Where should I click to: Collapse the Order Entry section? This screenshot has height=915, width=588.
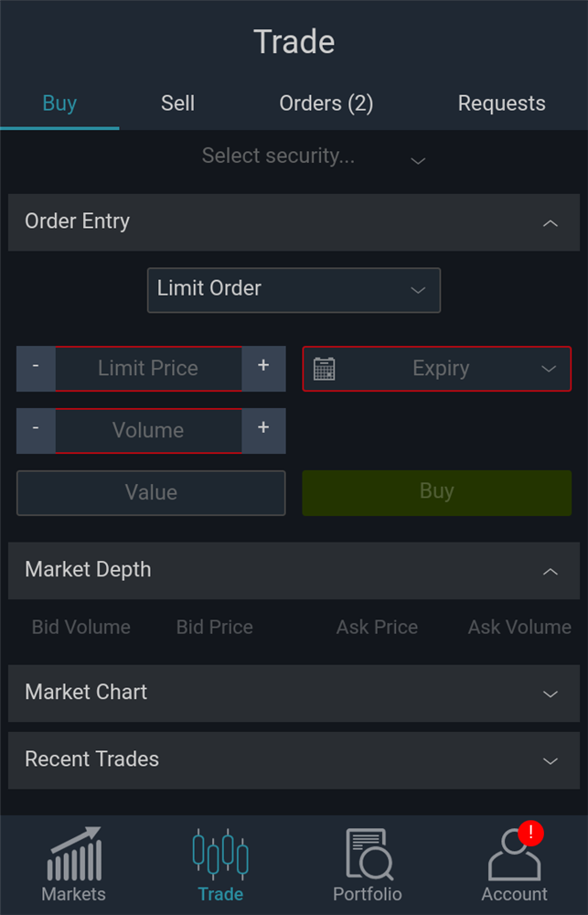coord(550,222)
